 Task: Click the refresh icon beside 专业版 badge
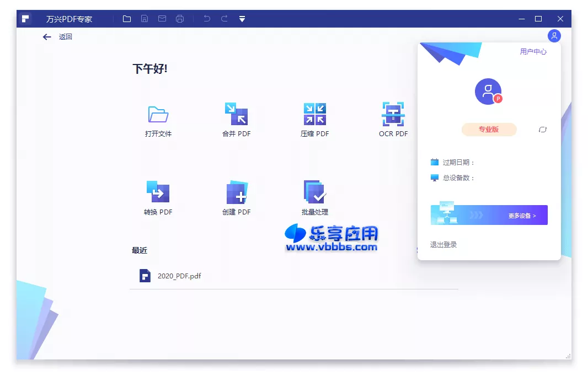pyautogui.click(x=542, y=130)
